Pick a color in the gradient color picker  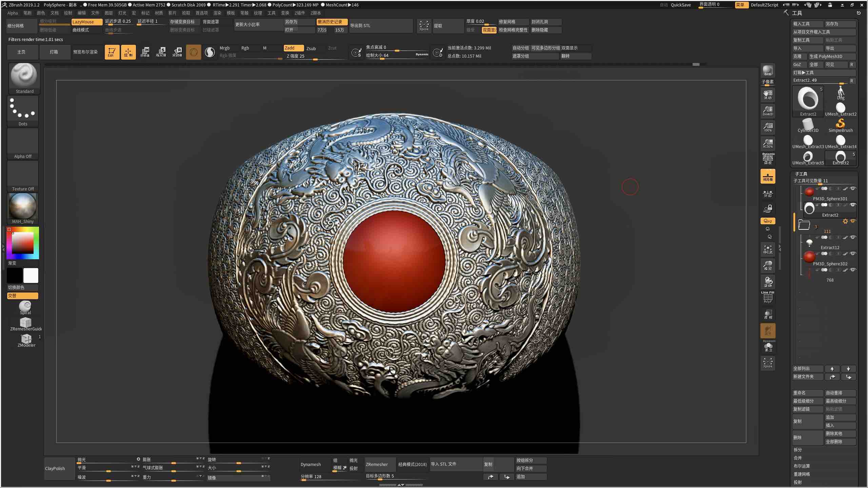(x=23, y=243)
